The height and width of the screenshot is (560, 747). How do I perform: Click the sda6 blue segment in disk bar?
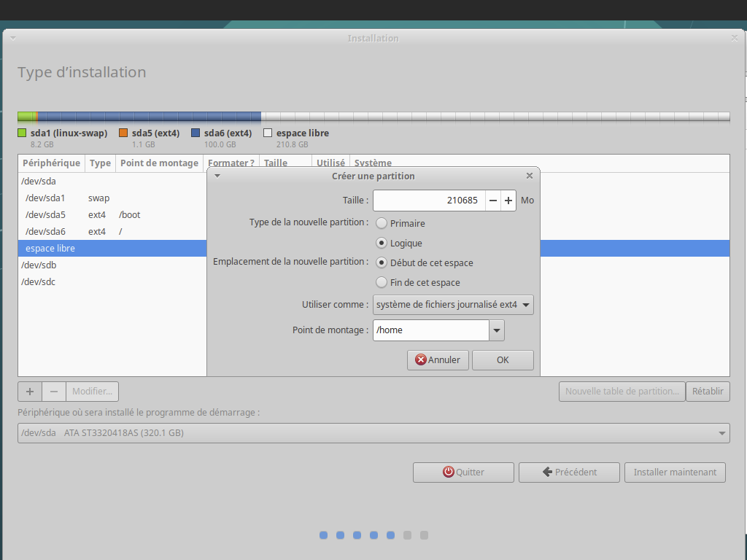pos(150,117)
